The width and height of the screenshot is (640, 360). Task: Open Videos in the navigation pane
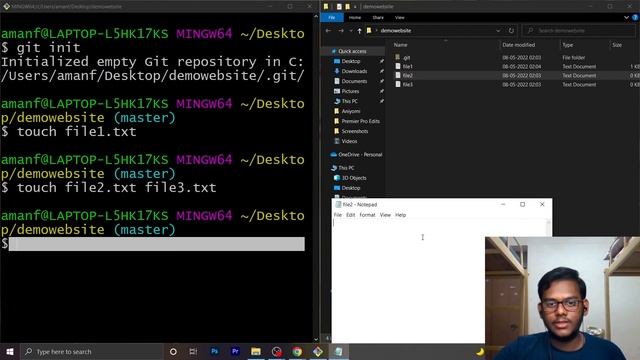(349, 141)
